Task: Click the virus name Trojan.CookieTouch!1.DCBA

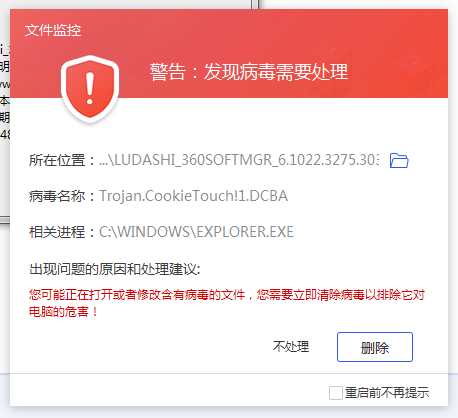Action: coord(193,196)
